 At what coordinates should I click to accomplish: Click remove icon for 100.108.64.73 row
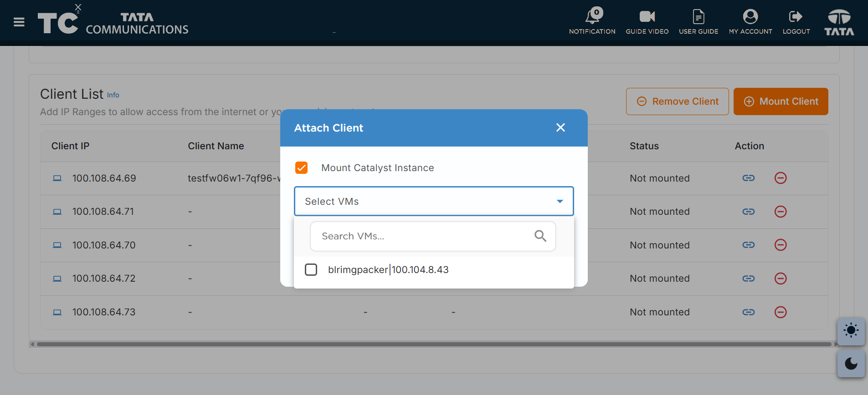point(781,312)
